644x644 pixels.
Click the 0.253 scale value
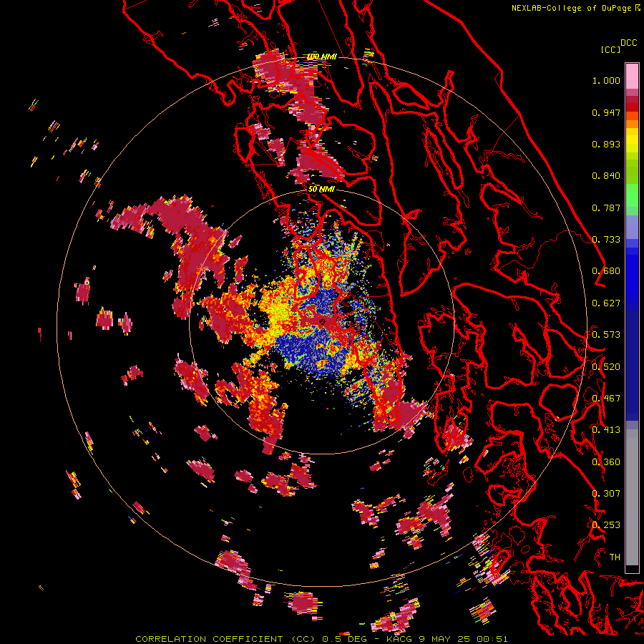click(606, 525)
